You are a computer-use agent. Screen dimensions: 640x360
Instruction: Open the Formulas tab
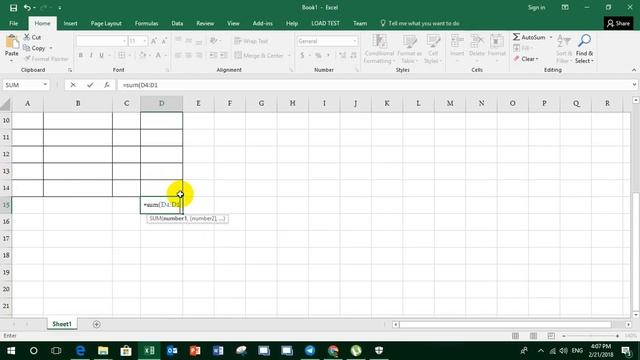[147, 23]
